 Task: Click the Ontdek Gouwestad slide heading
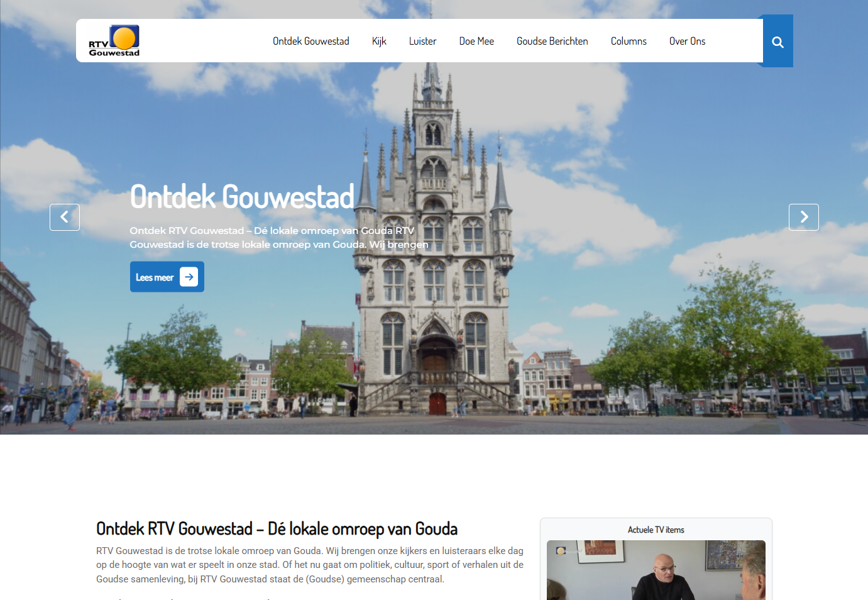(242, 196)
